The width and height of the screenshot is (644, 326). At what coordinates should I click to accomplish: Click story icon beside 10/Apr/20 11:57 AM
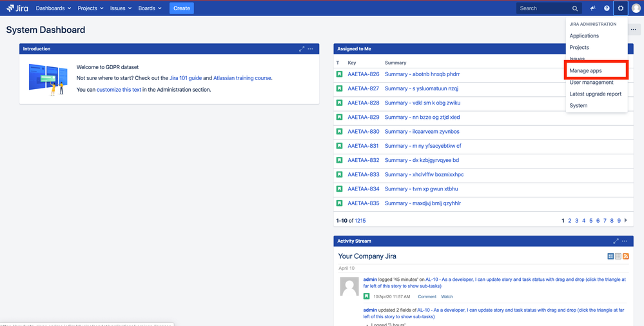(x=366, y=296)
